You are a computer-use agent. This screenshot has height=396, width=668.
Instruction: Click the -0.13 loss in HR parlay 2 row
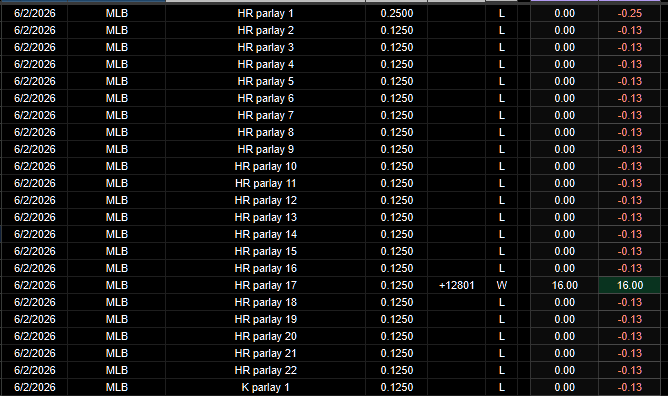click(x=630, y=30)
